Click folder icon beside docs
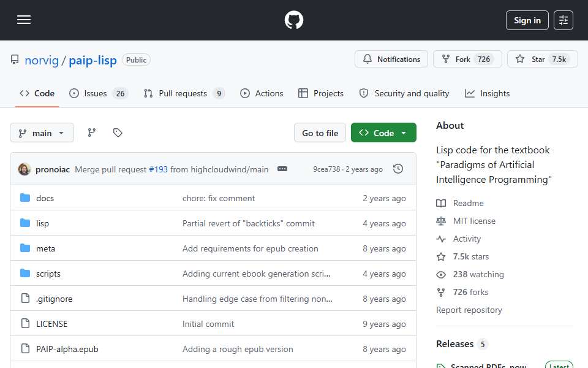588x368 pixels. pos(25,198)
